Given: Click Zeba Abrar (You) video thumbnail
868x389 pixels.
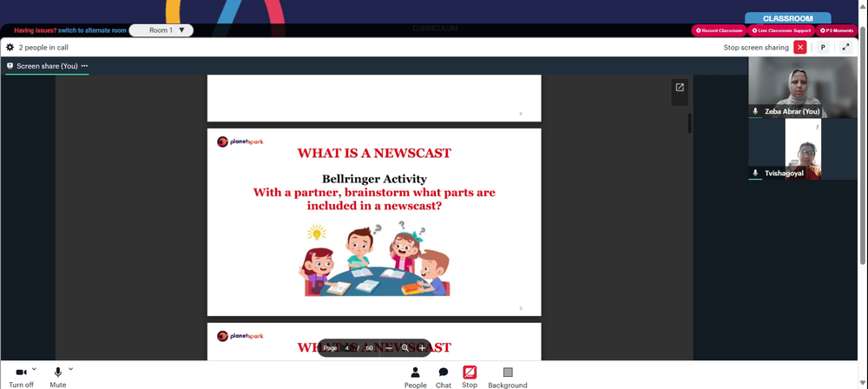Looking at the screenshot, I should [x=802, y=87].
